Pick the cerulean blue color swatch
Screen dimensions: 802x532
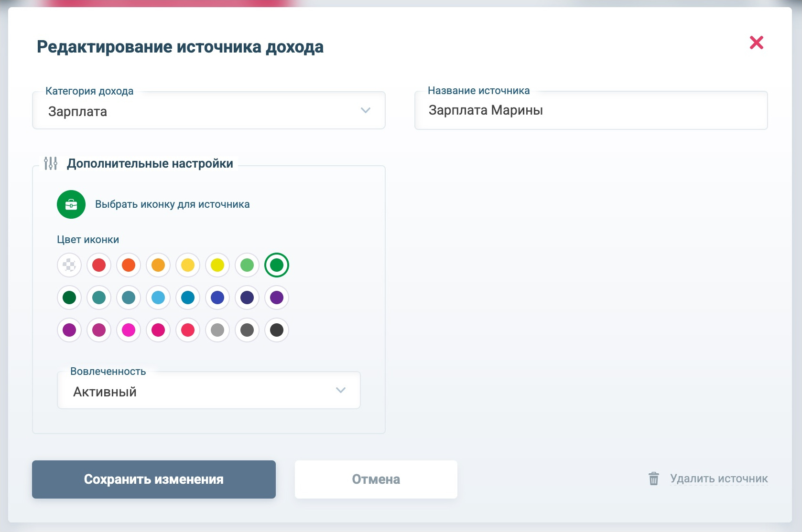coord(188,298)
